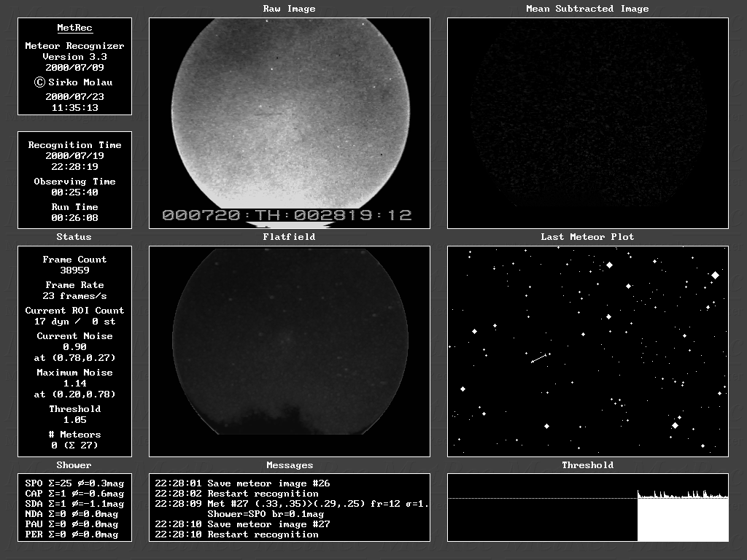The image size is (747, 560).
Task: Click the Maximum Noise value 1.14
Action: (74, 384)
